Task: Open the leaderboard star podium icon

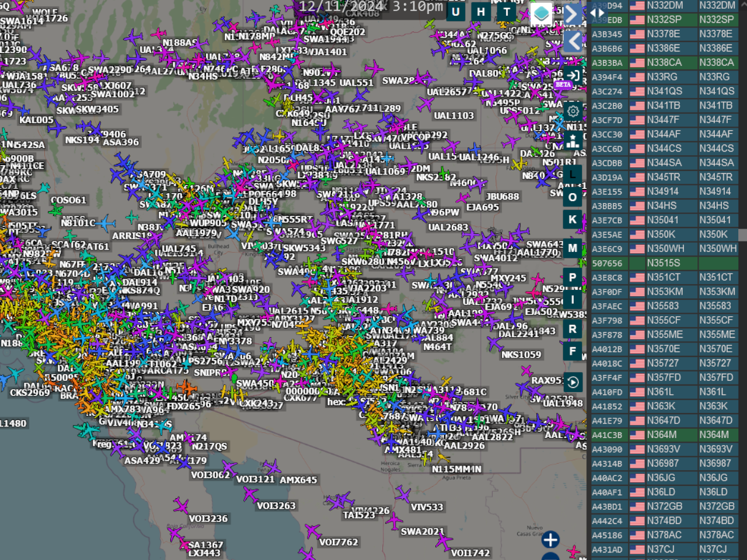Action: coord(573,140)
